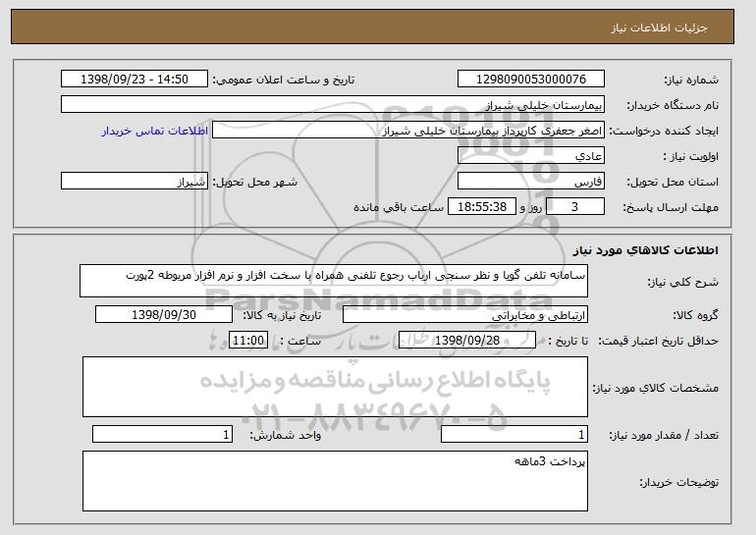The height and width of the screenshot is (535, 756).
Task: Click the تعداد / مقدار مورد نیاز quantity field
Action: coord(514,434)
